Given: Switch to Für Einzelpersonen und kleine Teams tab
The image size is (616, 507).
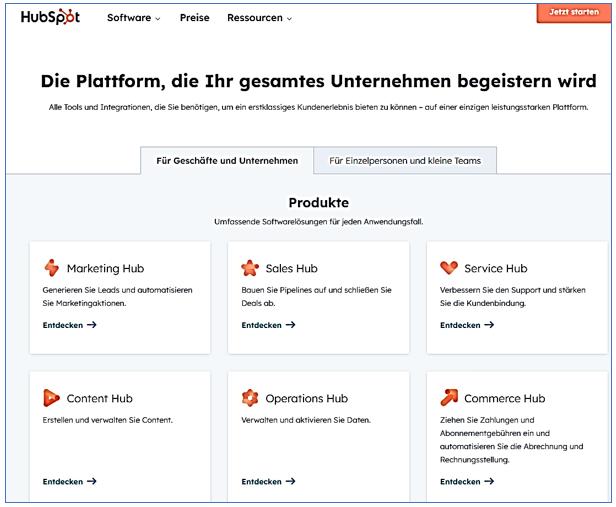Looking at the screenshot, I should click(405, 160).
